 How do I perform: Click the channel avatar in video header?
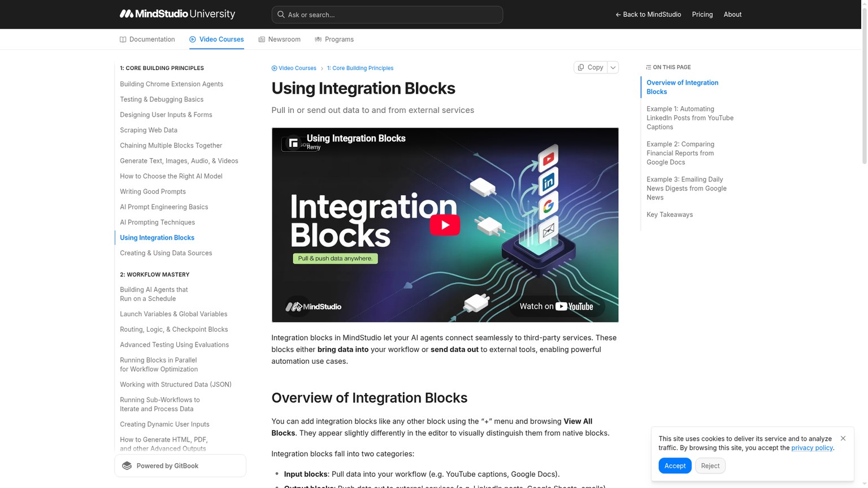[293, 143]
